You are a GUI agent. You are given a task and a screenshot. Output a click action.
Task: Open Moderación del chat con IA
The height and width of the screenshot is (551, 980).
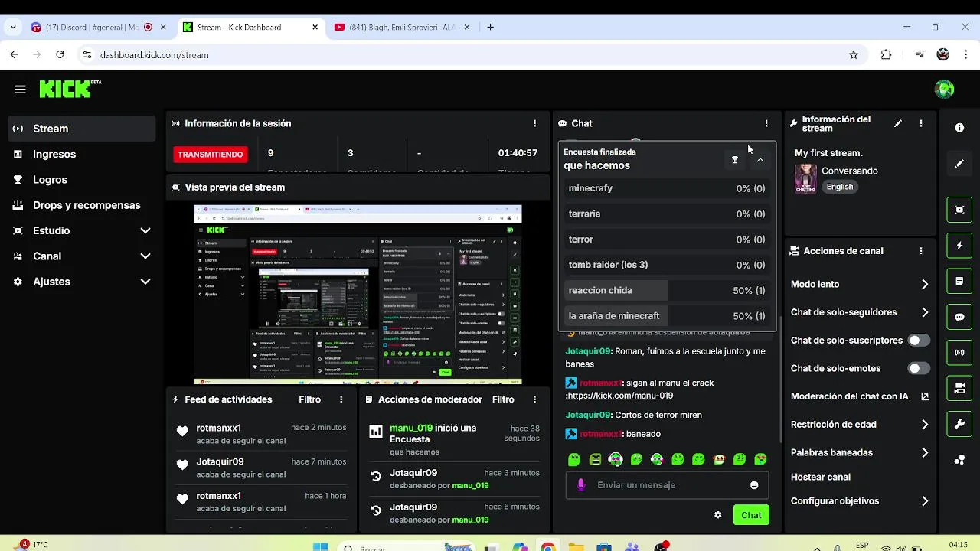tap(860, 396)
